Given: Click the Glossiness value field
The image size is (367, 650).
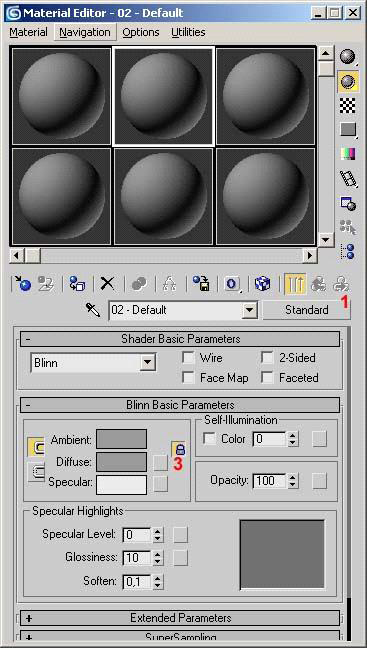Looking at the screenshot, I should pos(137,558).
